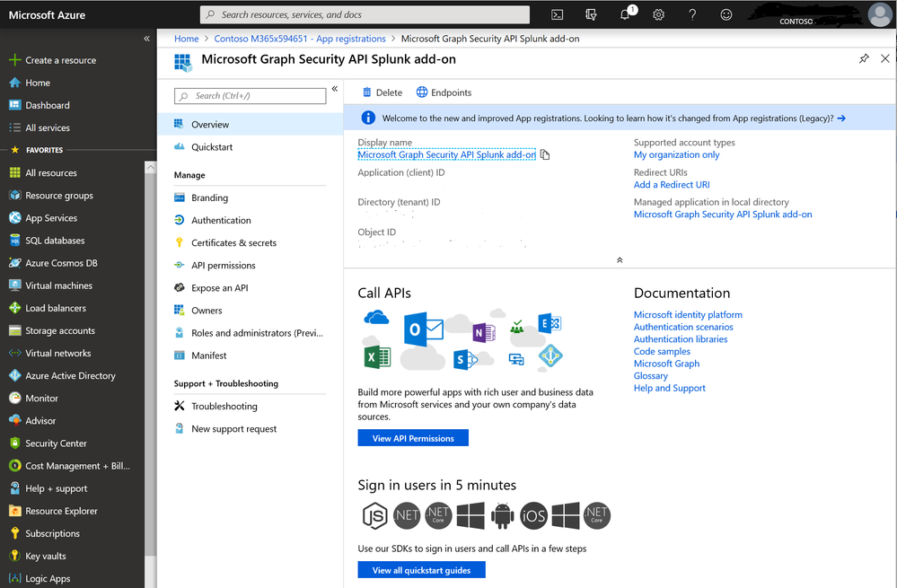Open portal settings gear icon

tap(658, 15)
